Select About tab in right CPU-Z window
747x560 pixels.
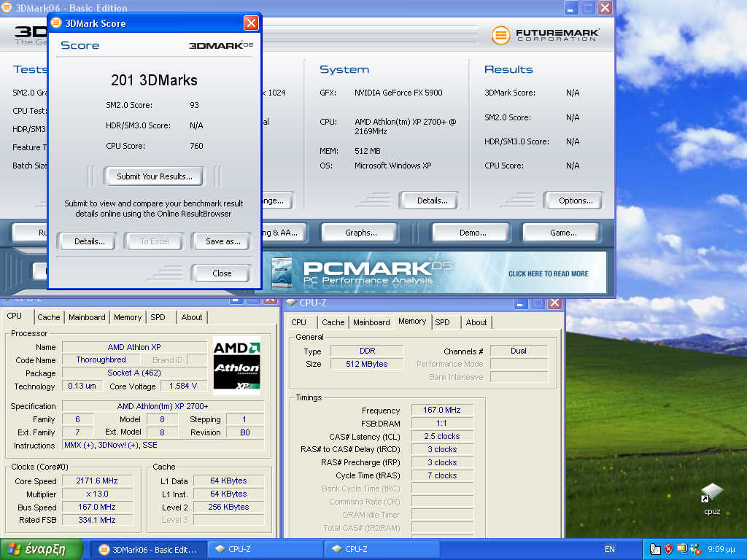pyautogui.click(x=476, y=322)
